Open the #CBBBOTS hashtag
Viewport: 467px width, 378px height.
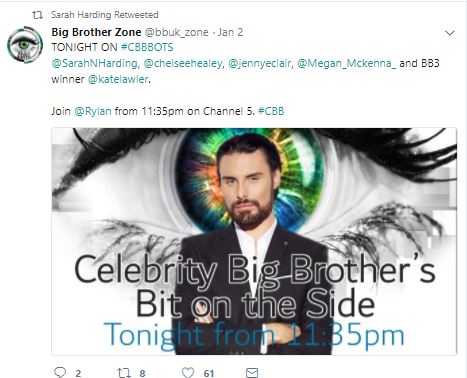pyautogui.click(x=147, y=47)
